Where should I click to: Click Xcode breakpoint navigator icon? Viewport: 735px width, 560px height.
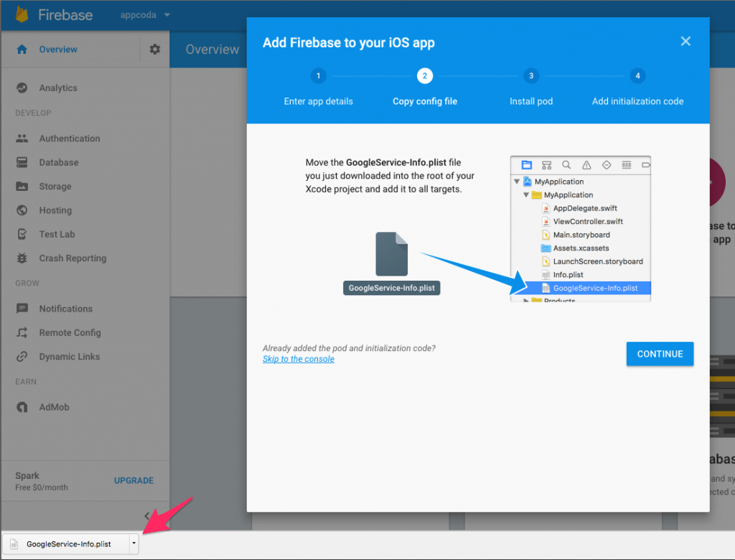pos(646,164)
